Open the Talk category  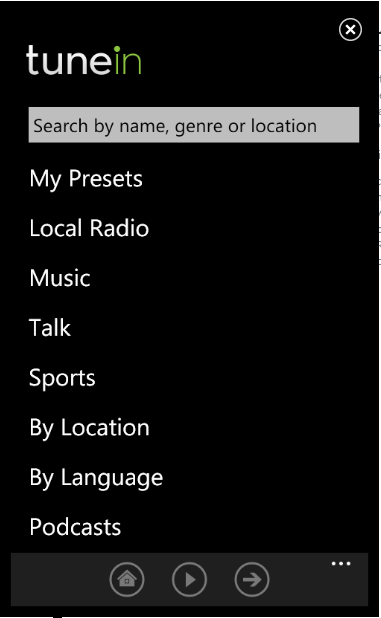pos(50,328)
